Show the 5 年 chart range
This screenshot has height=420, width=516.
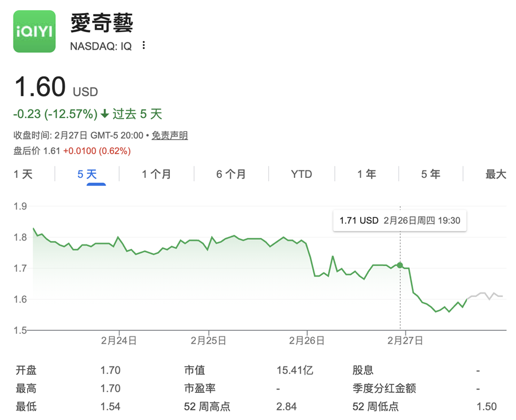[430, 174]
